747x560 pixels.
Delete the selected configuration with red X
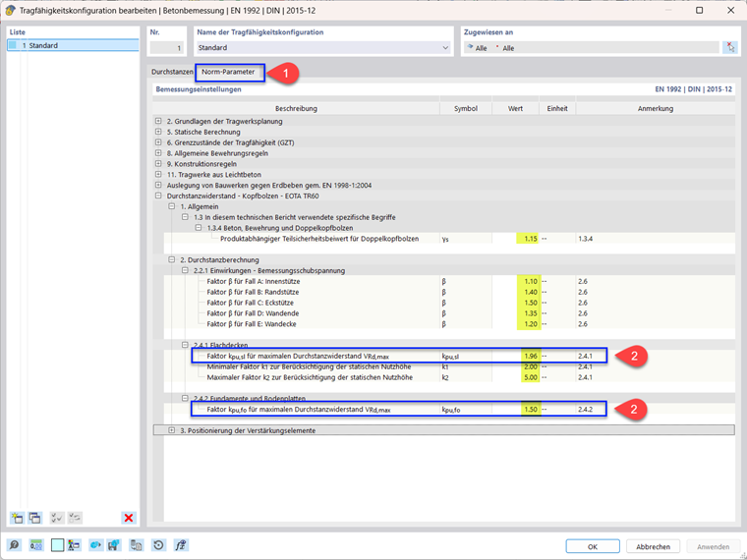click(129, 518)
